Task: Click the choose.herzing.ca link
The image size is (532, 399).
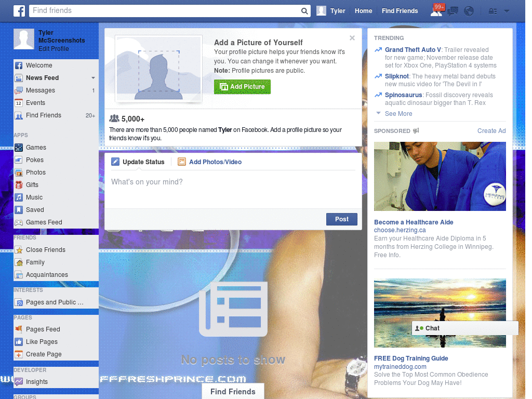Action: pyautogui.click(x=400, y=230)
